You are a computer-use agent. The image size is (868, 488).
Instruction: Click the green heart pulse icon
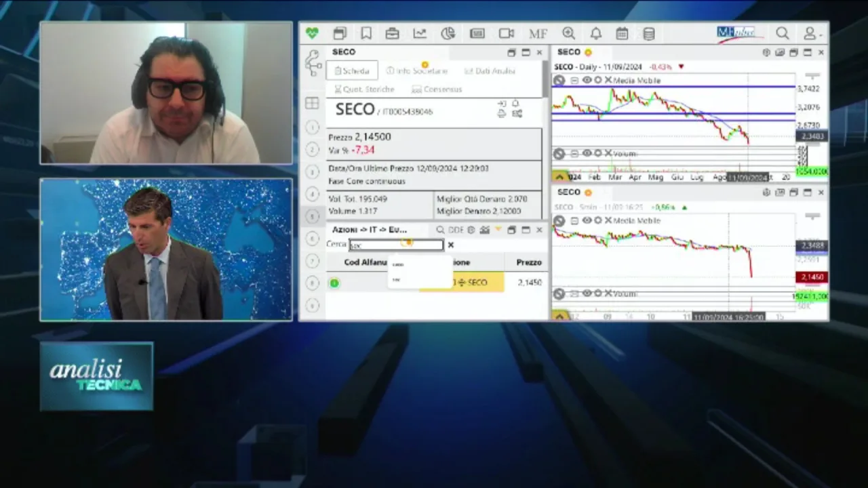(312, 33)
